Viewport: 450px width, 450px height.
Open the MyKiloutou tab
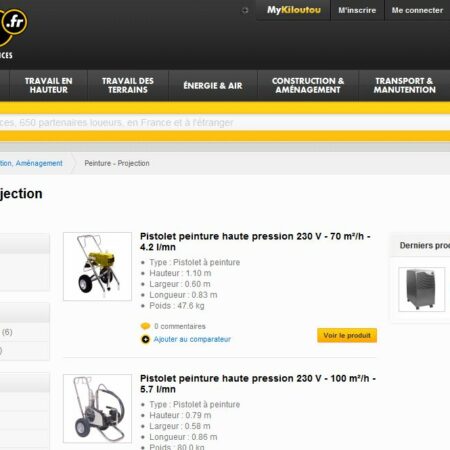pyautogui.click(x=293, y=10)
